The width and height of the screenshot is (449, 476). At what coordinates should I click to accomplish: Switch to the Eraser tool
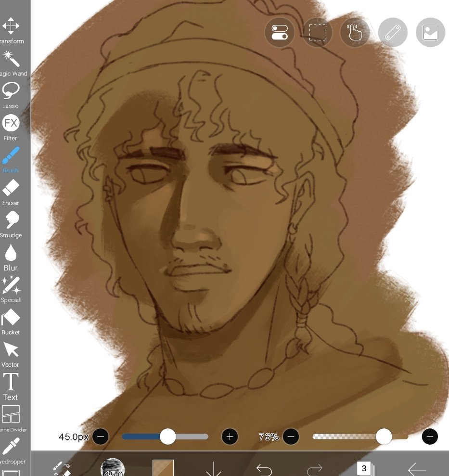11,192
